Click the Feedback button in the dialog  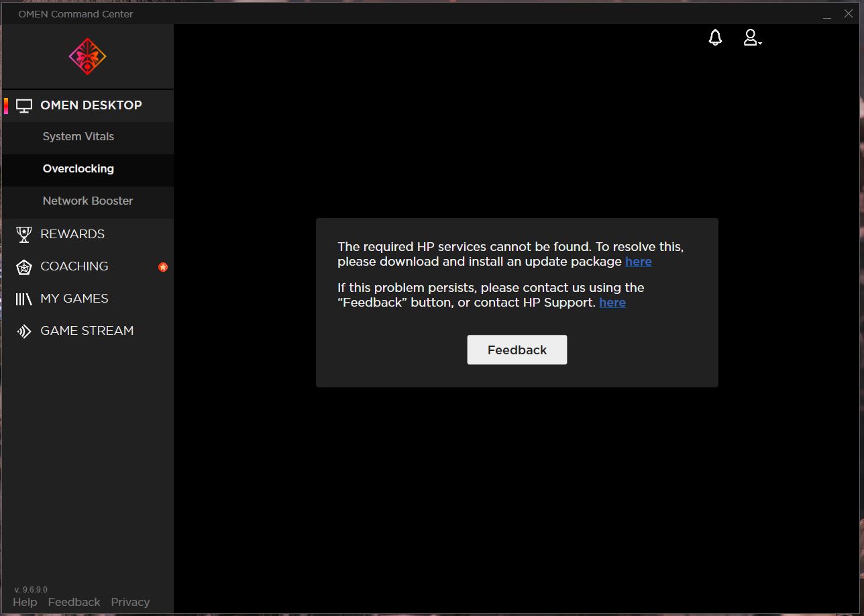click(x=517, y=350)
